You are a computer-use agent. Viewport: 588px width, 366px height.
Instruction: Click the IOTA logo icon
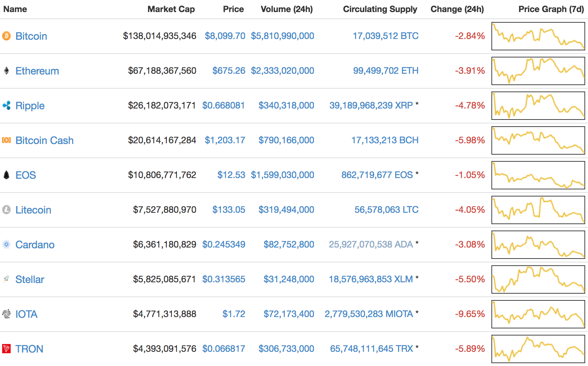coord(6,314)
